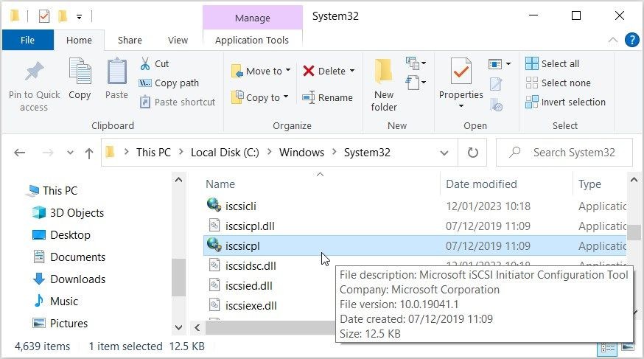Switch to the Share ribbon tab
The image size is (644, 359).
(x=130, y=41)
